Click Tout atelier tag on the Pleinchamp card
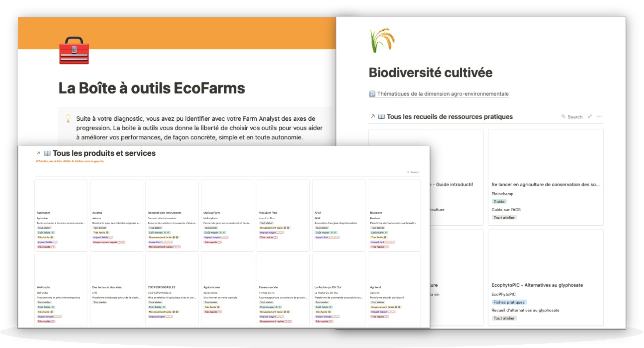Image resolution: width=644 pixels, height=348 pixels. [504, 218]
